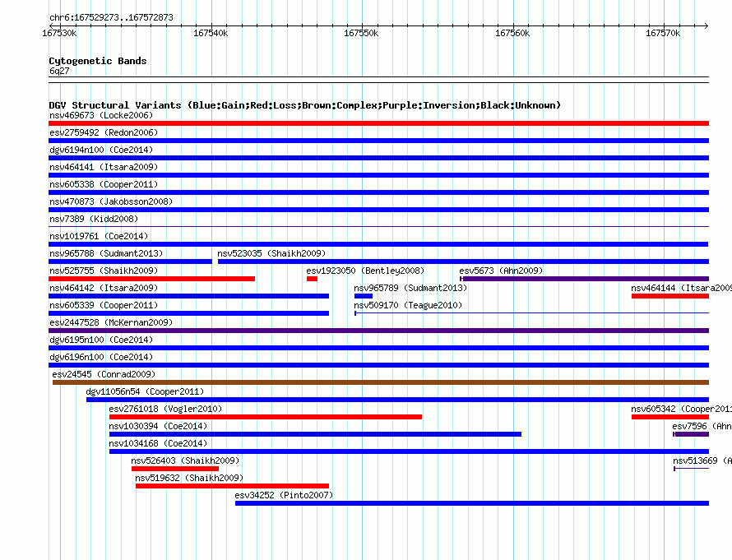Select the nsv464142 (Itsara2009) label
The height and width of the screenshot is (560, 732).
click(104, 288)
